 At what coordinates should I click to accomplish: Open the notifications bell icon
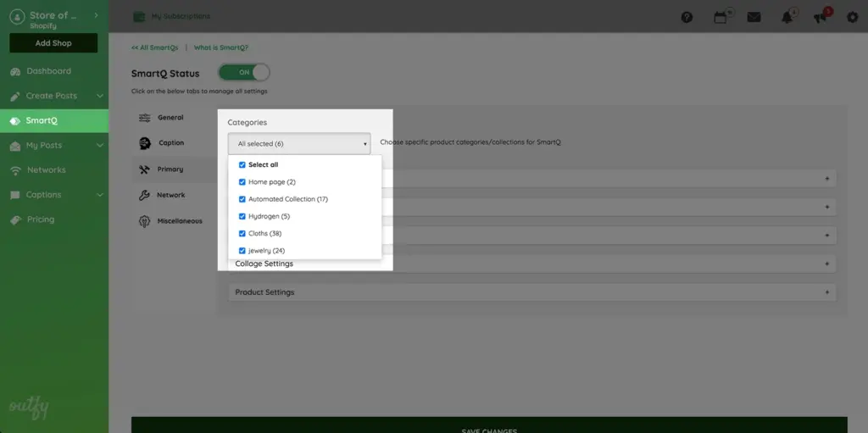[x=787, y=17]
